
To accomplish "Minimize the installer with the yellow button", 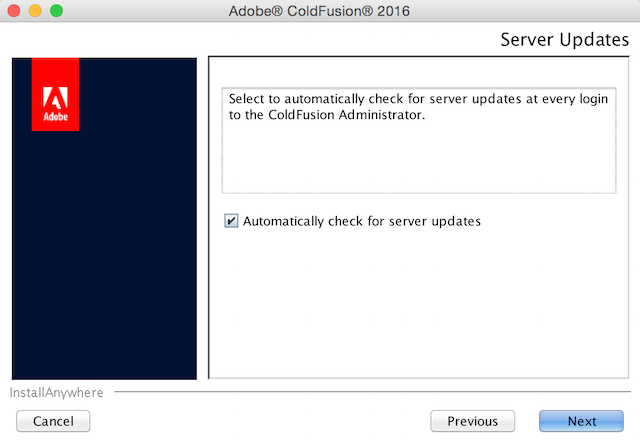I will [x=35, y=11].
